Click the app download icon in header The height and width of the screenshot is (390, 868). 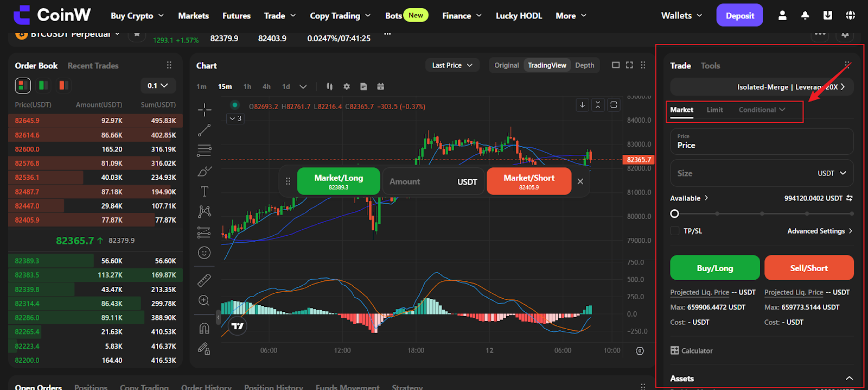(828, 16)
